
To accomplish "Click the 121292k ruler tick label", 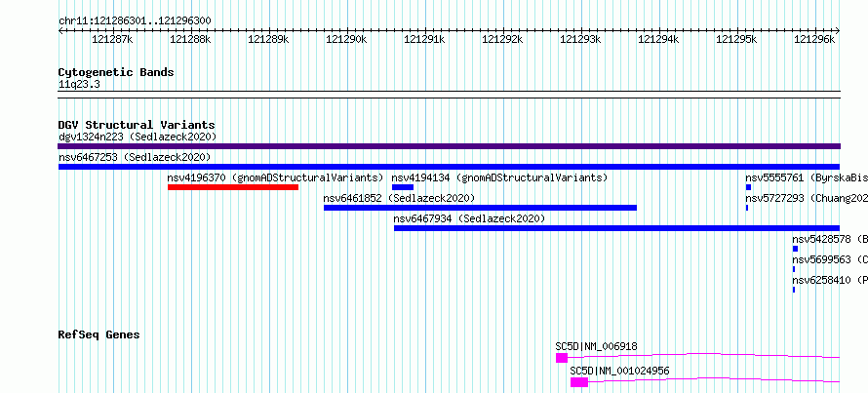I will coord(502,39).
